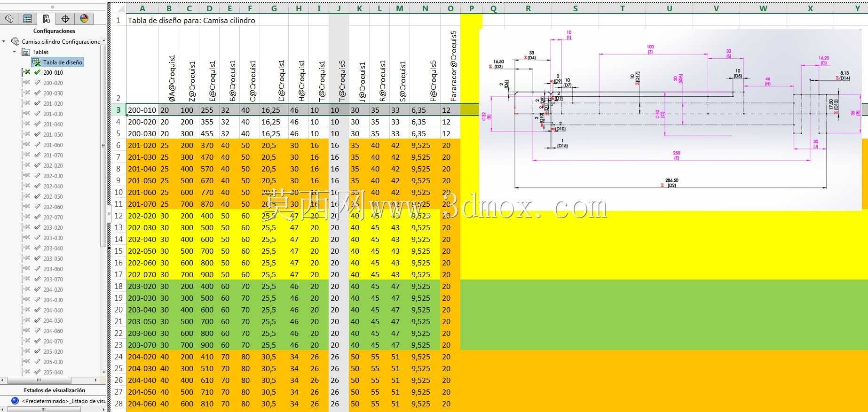Open the DimXpertManager crosshair tab
The height and width of the screenshot is (412, 868).
tap(65, 18)
